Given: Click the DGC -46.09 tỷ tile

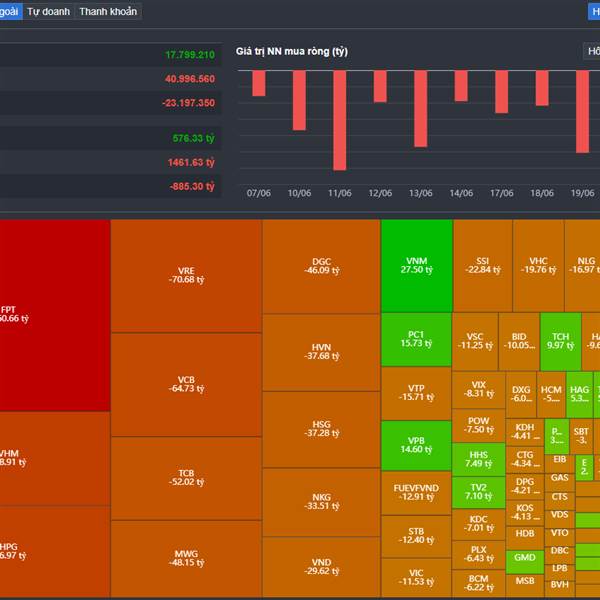Looking at the screenshot, I should pos(321,266).
